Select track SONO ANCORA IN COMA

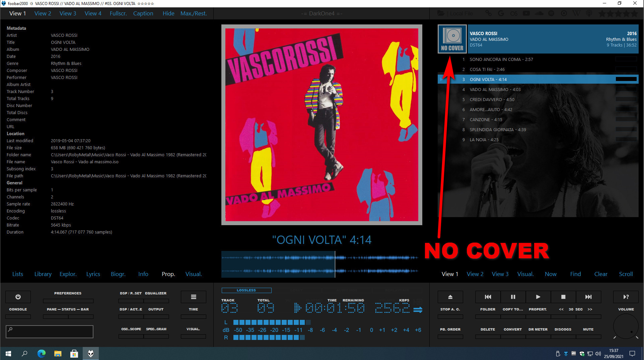pos(538,59)
